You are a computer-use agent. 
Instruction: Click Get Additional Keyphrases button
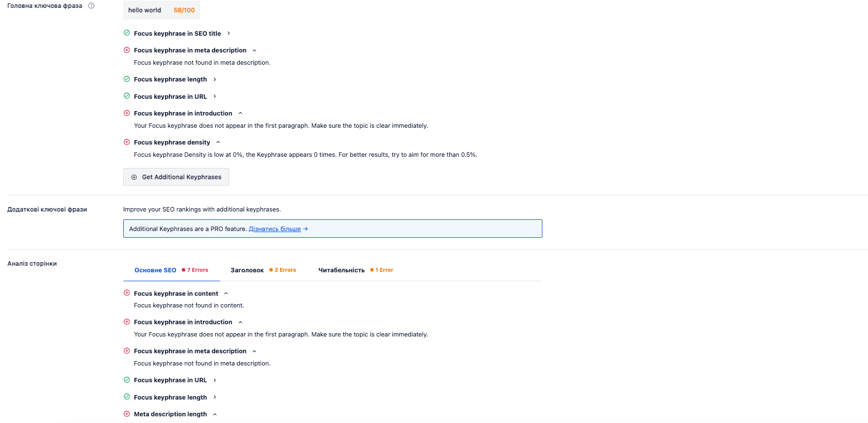pos(176,177)
